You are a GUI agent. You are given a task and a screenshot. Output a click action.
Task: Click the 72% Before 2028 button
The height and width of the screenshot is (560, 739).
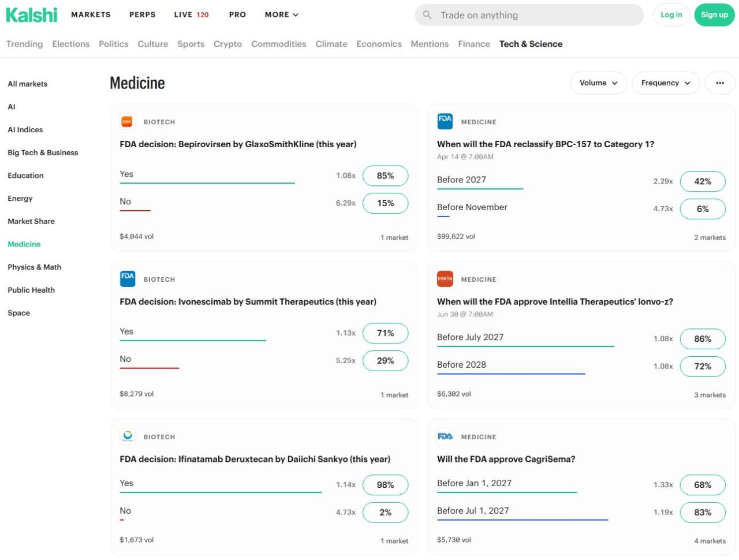click(703, 367)
